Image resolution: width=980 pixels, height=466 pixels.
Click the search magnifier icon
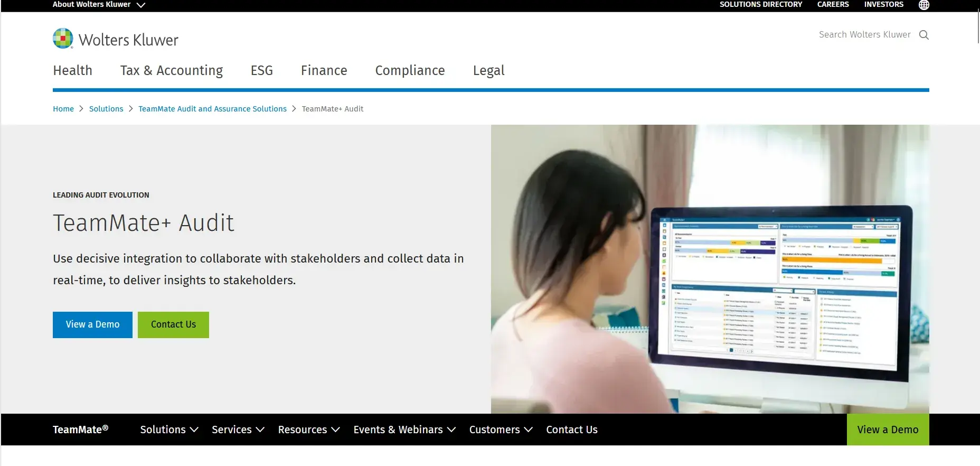tap(924, 35)
